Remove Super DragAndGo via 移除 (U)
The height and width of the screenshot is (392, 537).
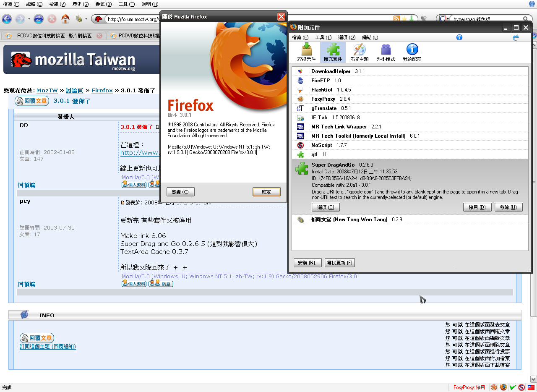tap(508, 207)
